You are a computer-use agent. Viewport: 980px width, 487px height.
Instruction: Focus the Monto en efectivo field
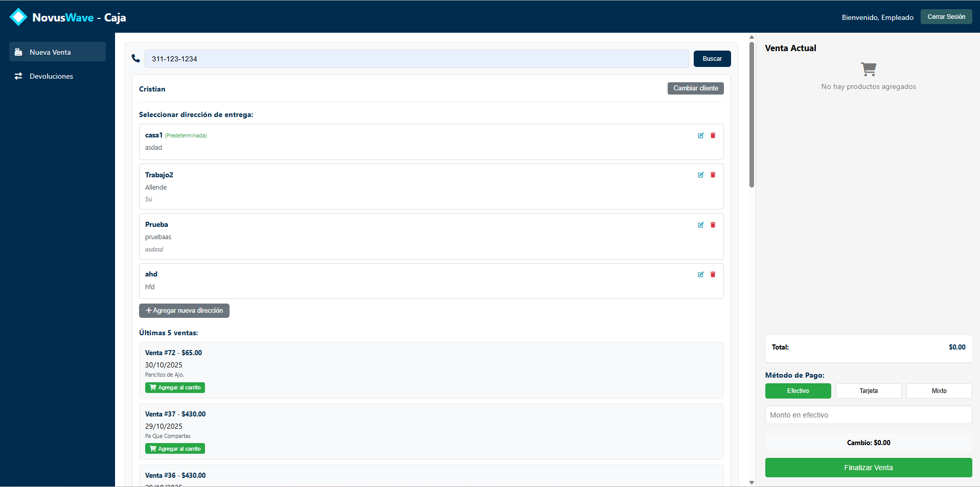868,415
